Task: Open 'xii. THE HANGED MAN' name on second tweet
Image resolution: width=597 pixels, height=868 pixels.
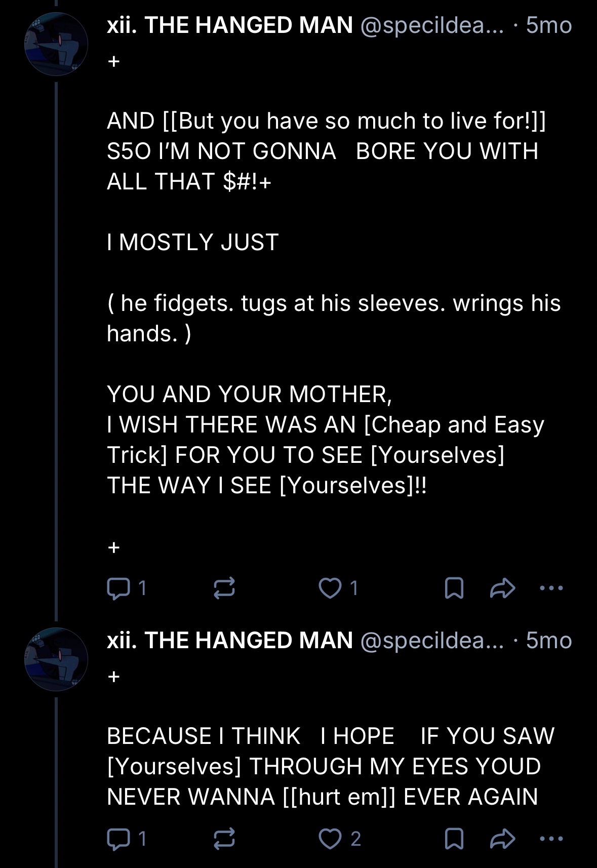Action: pyautogui.click(x=230, y=641)
